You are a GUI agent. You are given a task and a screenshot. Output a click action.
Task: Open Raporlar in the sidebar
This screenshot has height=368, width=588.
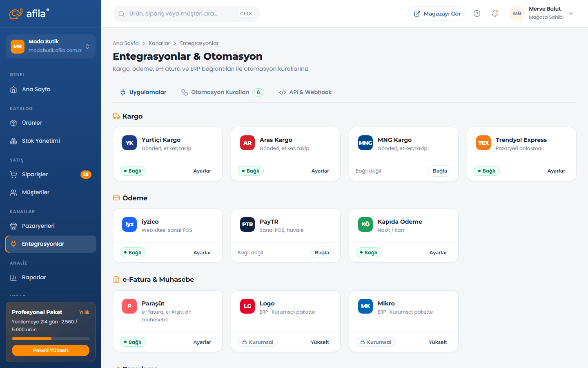[x=51, y=278]
